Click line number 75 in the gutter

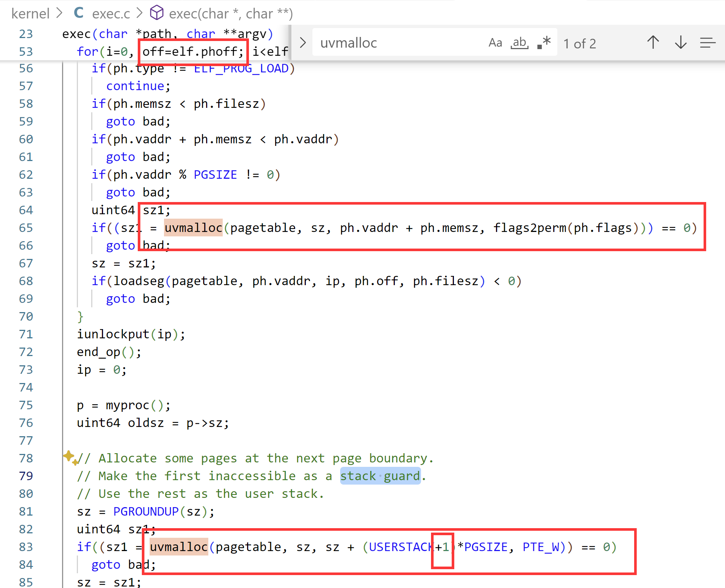click(25, 405)
